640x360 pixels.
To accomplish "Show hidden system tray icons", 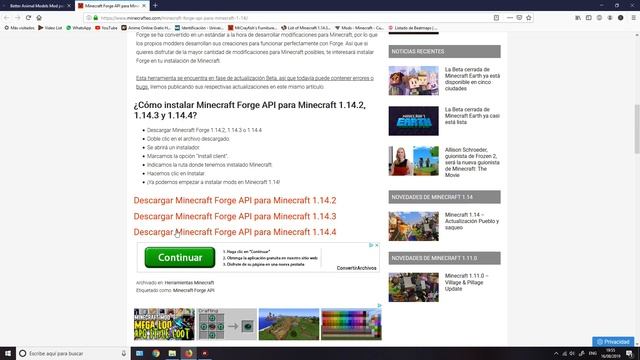I will click(556, 353).
